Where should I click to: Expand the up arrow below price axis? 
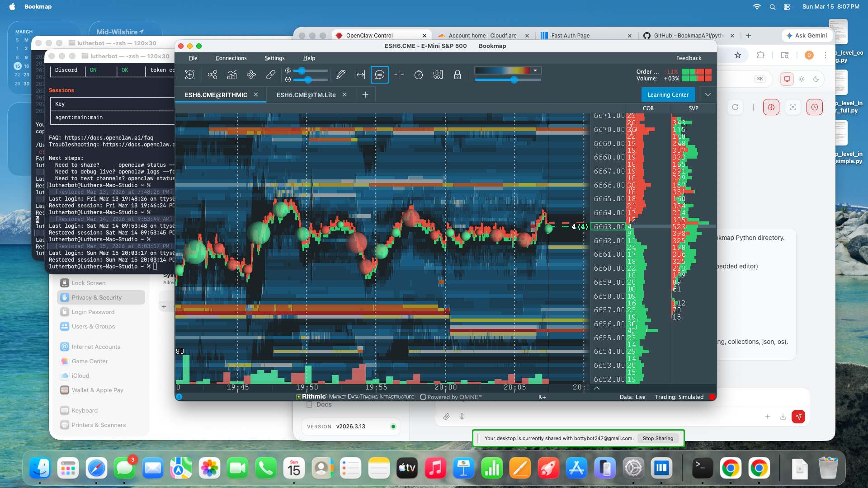tap(597, 388)
